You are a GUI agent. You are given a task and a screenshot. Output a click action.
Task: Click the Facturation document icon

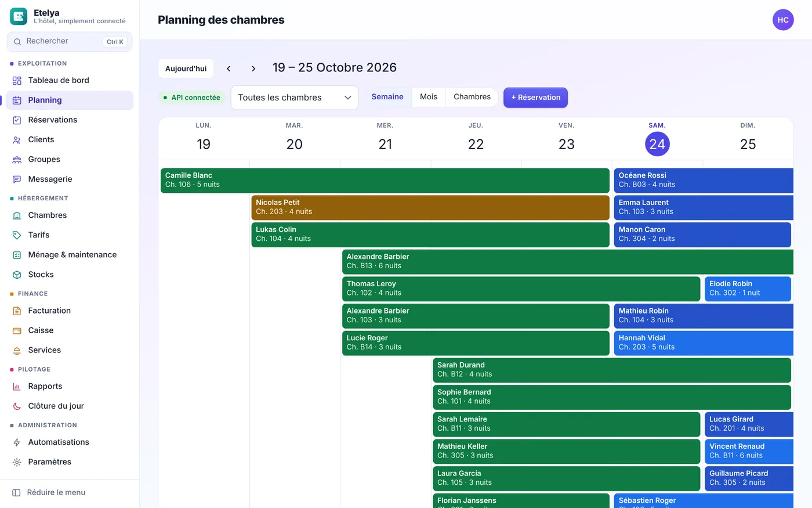[17, 311]
